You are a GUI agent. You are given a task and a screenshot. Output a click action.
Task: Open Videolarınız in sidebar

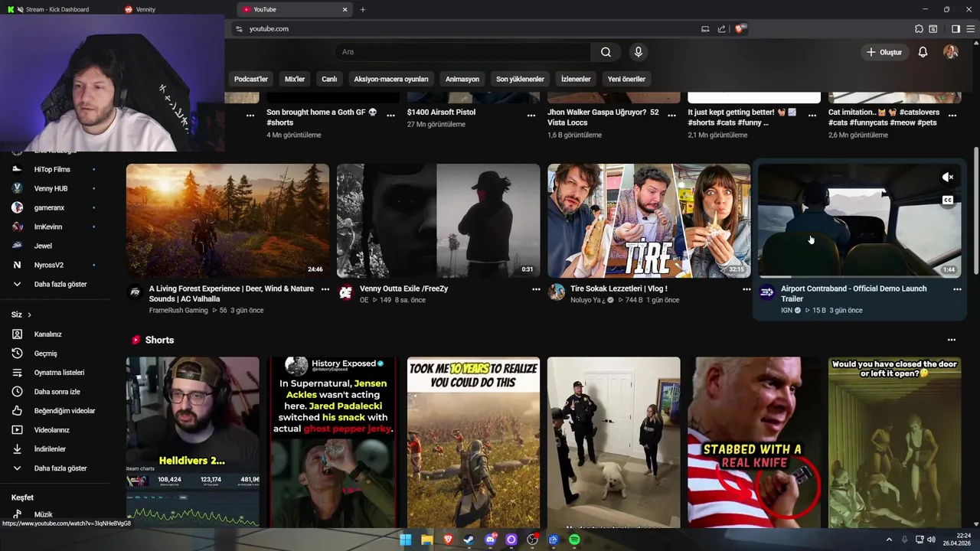[53, 430]
